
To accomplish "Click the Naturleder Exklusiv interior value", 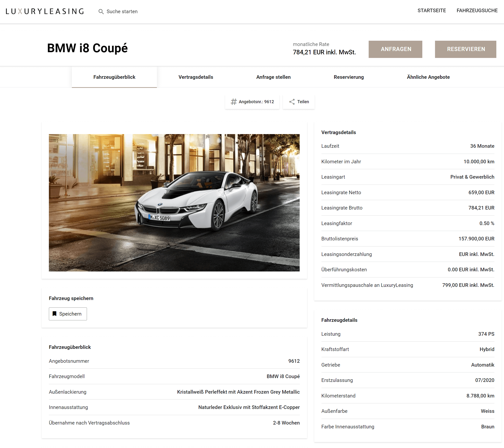I will pyautogui.click(x=249, y=407).
